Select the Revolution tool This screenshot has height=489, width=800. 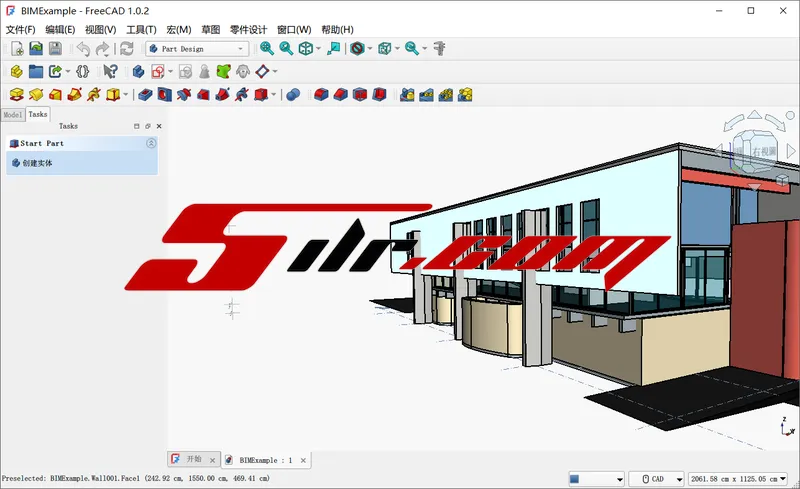36,94
